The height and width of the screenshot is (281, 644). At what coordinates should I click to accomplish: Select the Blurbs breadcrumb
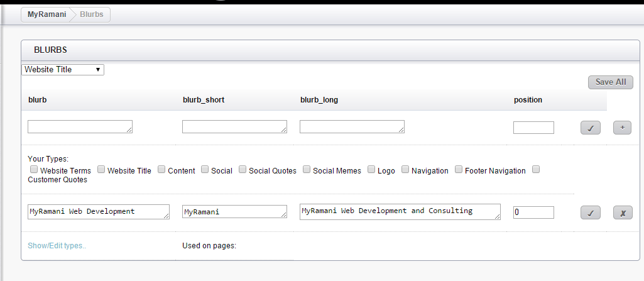pyautogui.click(x=92, y=14)
